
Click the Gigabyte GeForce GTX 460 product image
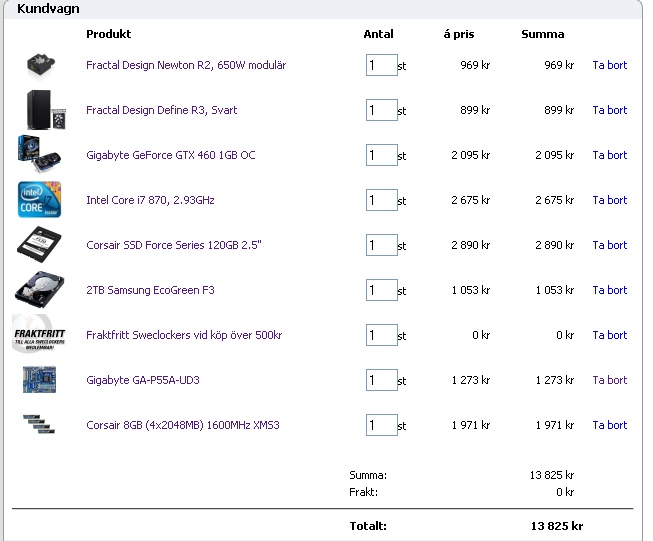(x=39, y=155)
